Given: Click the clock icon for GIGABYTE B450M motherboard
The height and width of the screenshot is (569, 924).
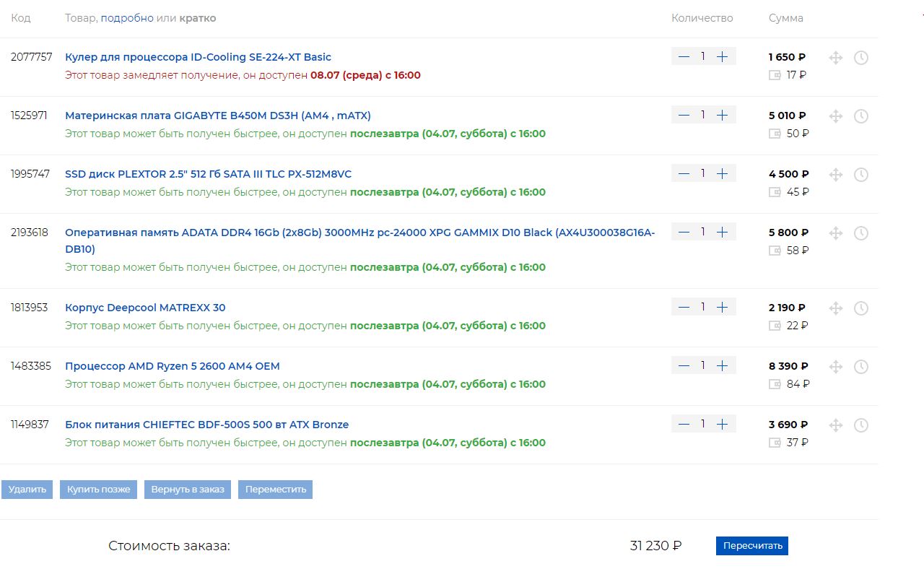Looking at the screenshot, I should click(860, 116).
